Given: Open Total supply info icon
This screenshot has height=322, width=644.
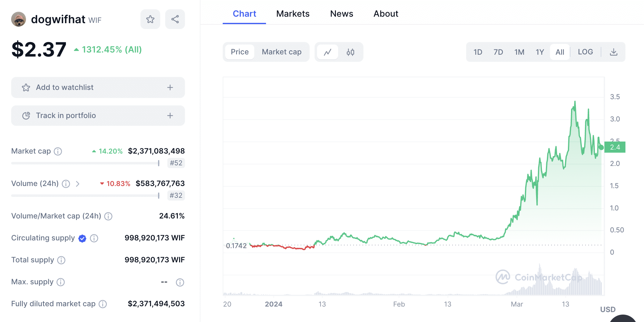Looking at the screenshot, I should [x=61, y=260].
